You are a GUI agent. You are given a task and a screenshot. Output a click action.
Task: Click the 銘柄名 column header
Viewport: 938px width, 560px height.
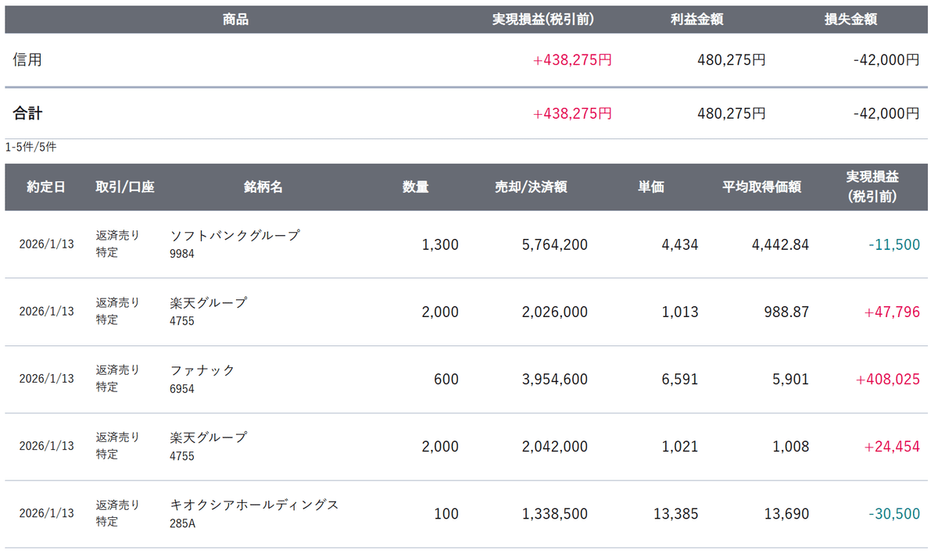click(263, 187)
